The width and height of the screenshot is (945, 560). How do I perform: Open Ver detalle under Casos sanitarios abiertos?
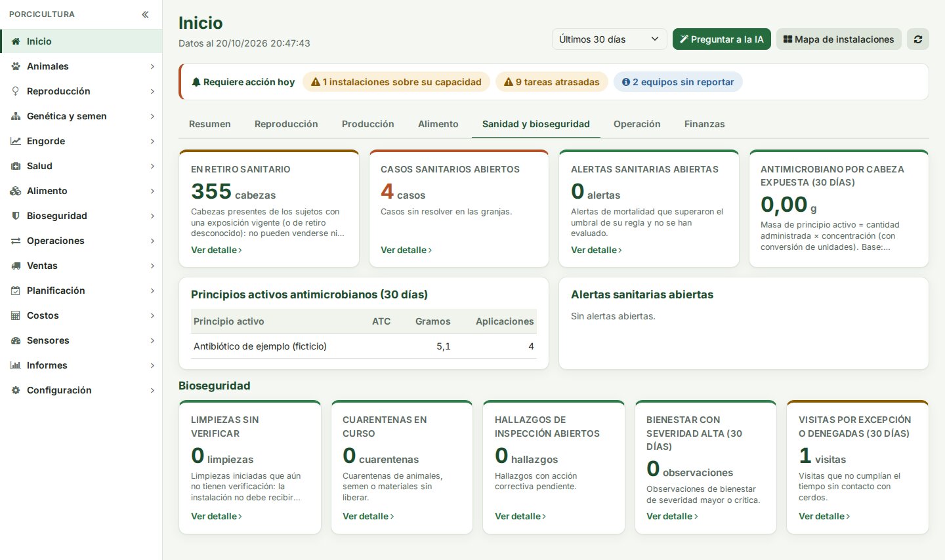click(x=406, y=250)
